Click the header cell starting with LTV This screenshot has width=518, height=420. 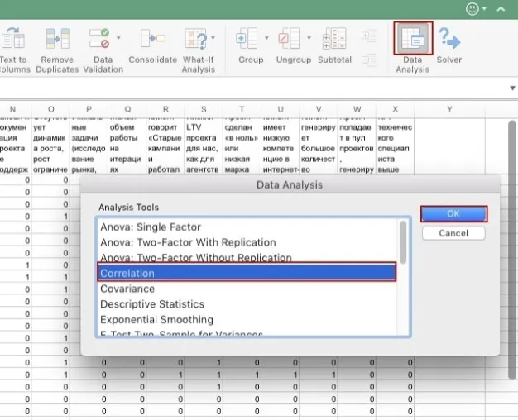204,146
